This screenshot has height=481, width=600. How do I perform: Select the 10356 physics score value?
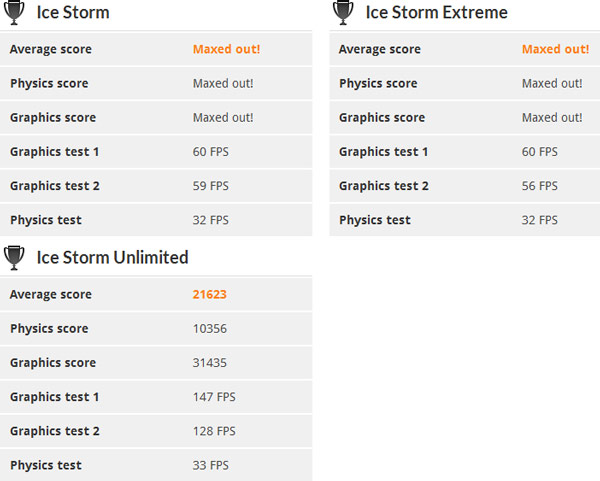(212, 329)
